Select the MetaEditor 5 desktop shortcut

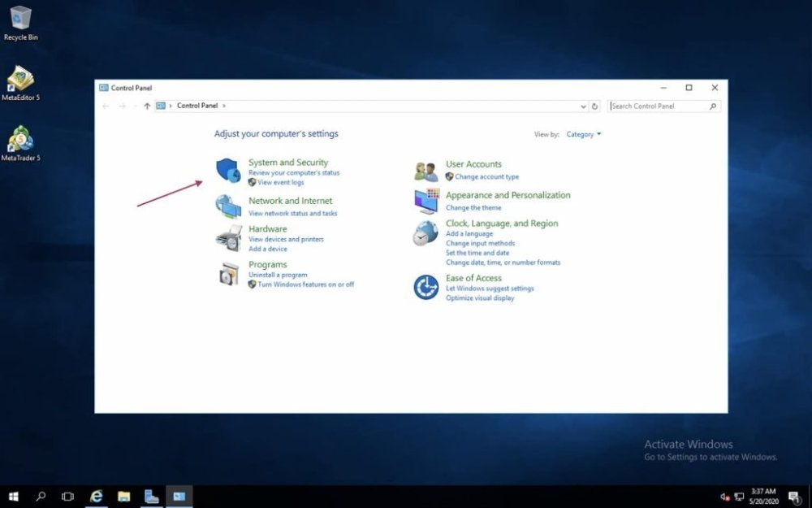click(x=20, y=83)
